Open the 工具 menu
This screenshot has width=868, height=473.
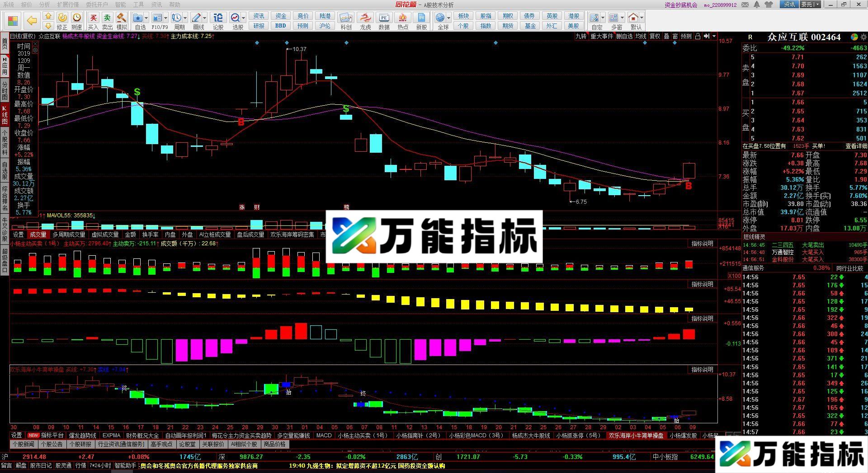pos(138,5)
